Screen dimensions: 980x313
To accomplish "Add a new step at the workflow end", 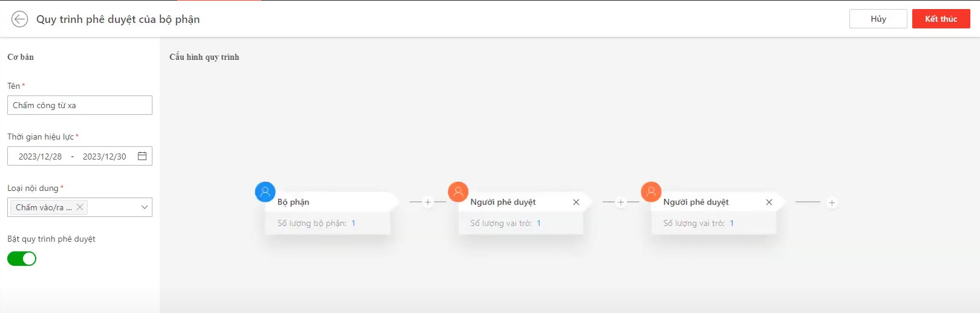I will click(x=832, y=202).
